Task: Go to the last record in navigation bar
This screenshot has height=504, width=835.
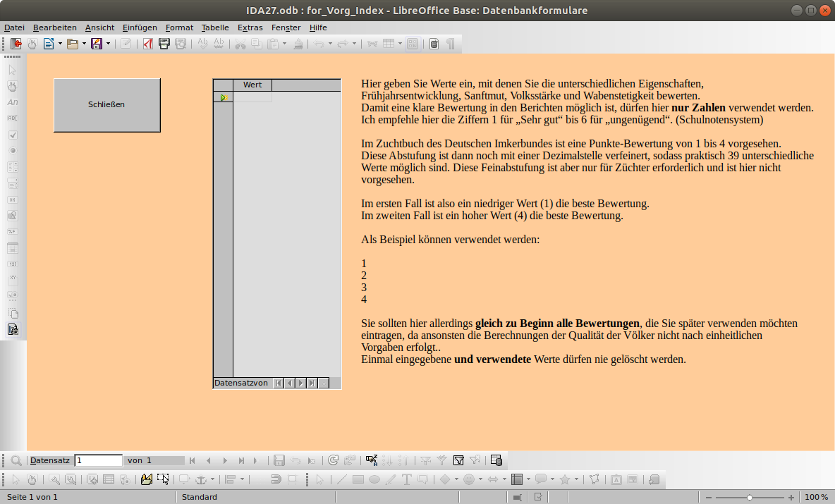Action: [x=241, y=460]
